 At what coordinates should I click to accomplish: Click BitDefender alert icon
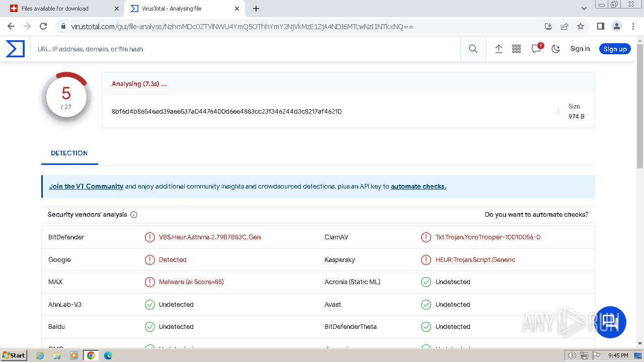point(150,237)
